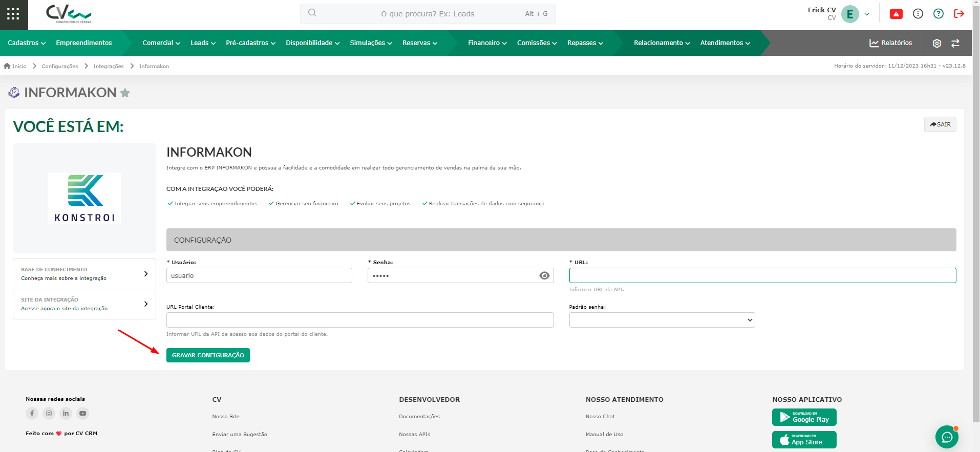This screenshot has width=980, height=452.
Task: Go to Configurações breadcrumb
Action: pos(60,66)
